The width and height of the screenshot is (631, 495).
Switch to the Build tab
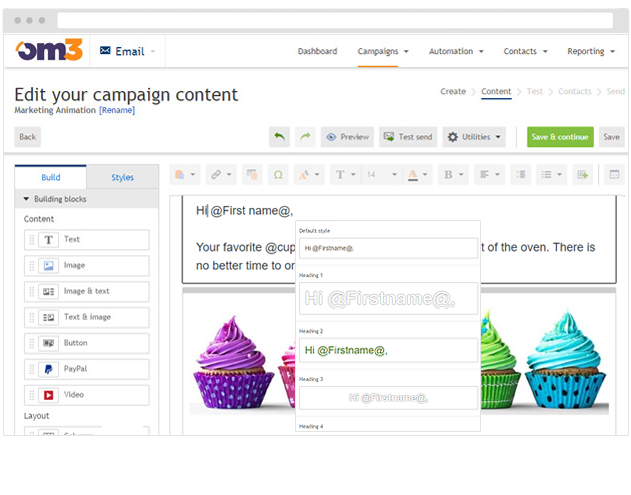[x=51, y=177]
